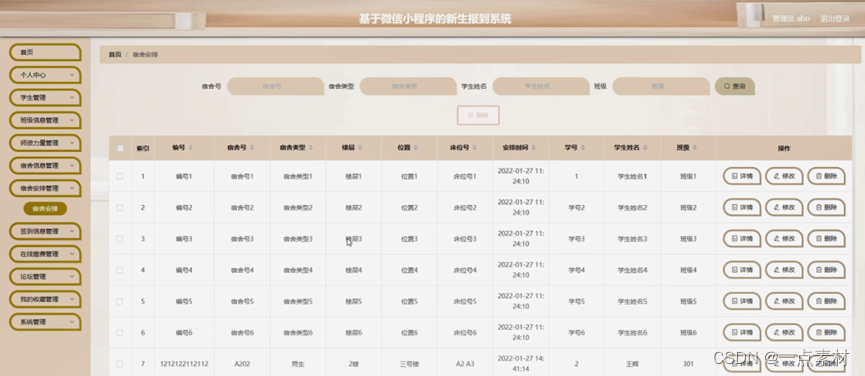This screenshot has height=376, width=865.
Task: Focus the 学生姓名 search input
Action: (x=541, y=87)
